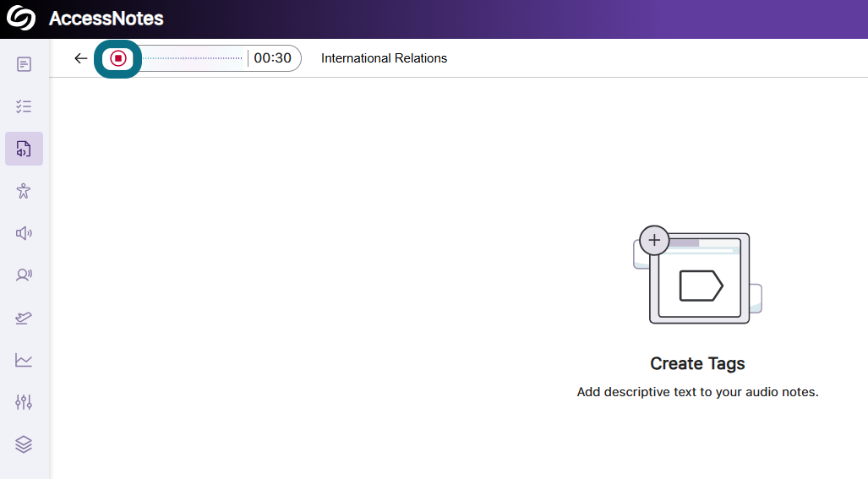The height and width of the screenshot is (479, 868).
Task: Open the line chart analytics sidebar icon
Action: [24, 360]
